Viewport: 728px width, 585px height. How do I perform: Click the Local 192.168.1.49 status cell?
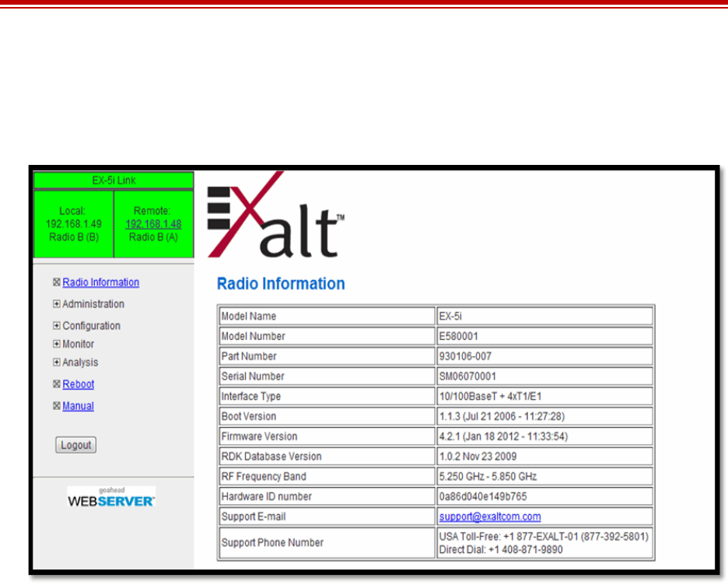(x=74, y=224)
